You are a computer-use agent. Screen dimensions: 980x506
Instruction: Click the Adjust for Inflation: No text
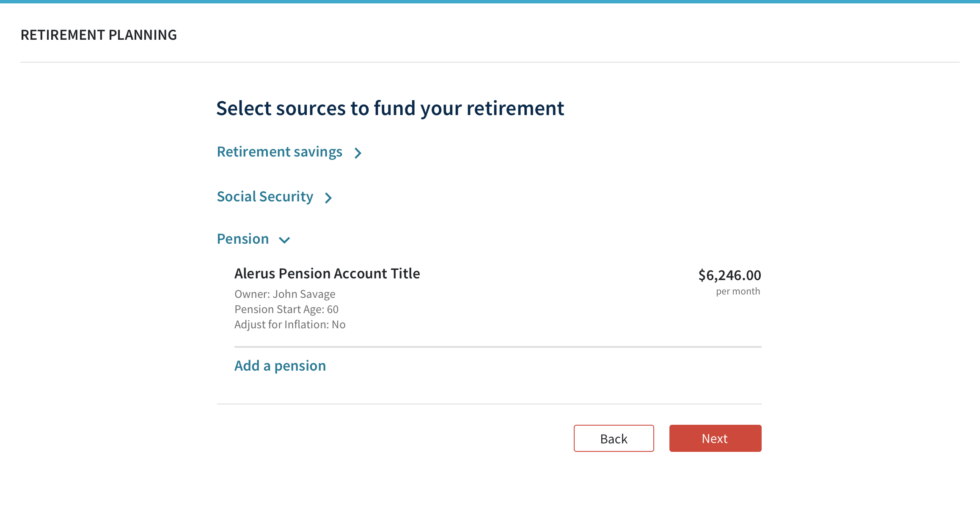click(x=290, y=324)
